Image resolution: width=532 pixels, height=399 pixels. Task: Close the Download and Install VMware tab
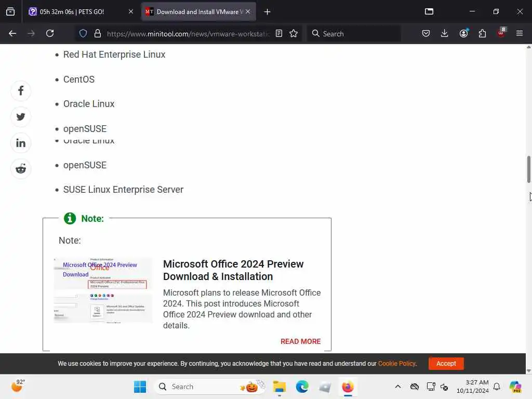click(248, 11)
